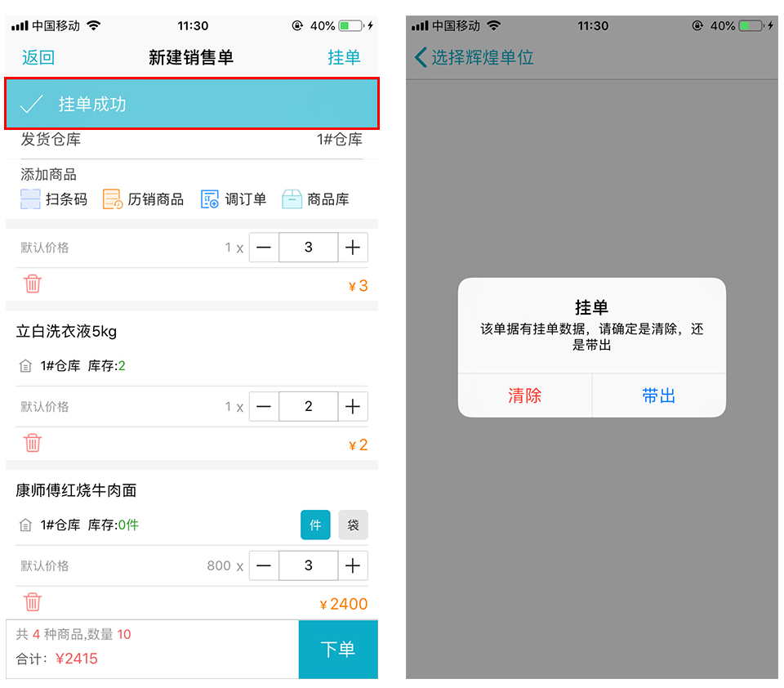Delete 立白洗衣液5kg with trash icon
The height and width of the screenshot is (688, 784).
33,443
